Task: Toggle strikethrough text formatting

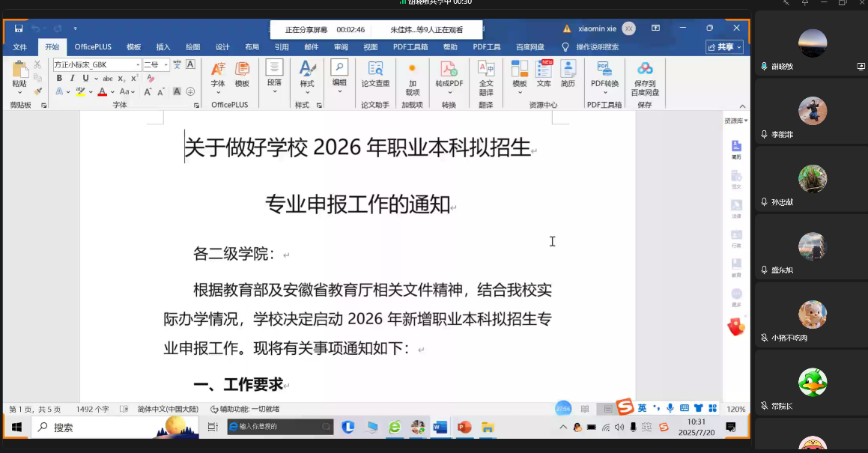Action: tap(108, 78)
